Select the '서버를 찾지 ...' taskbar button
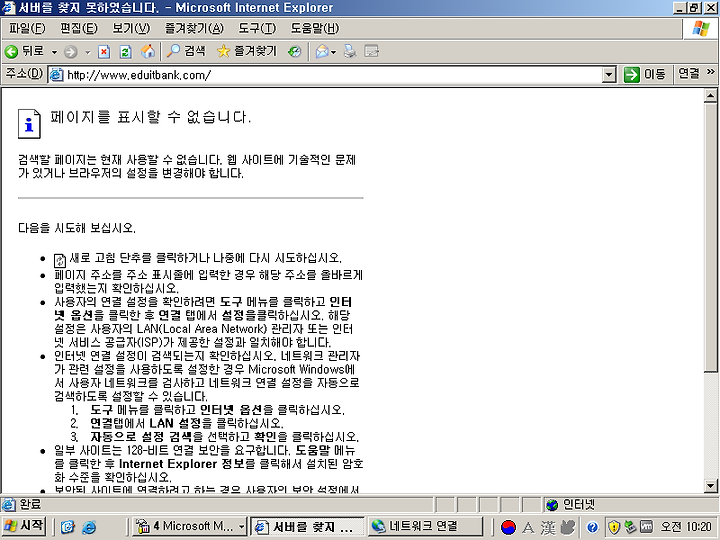This screenshot has height=540, width=720. (308, 527)
